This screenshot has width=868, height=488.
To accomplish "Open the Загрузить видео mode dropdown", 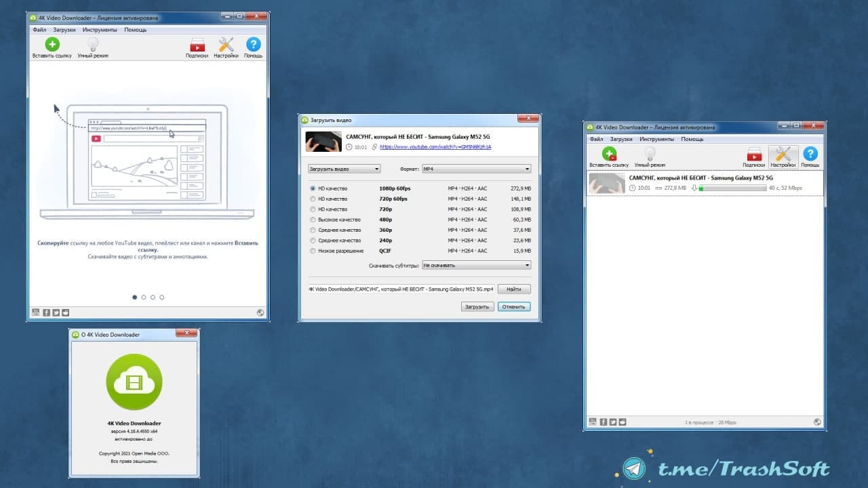I will pyautogui.click(x=344, y=169).
